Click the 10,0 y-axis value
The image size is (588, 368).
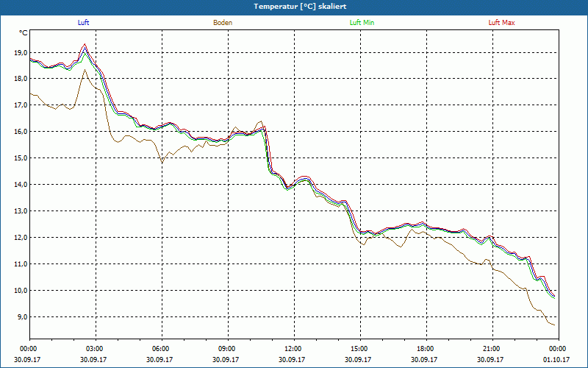[x=21, y=290]
